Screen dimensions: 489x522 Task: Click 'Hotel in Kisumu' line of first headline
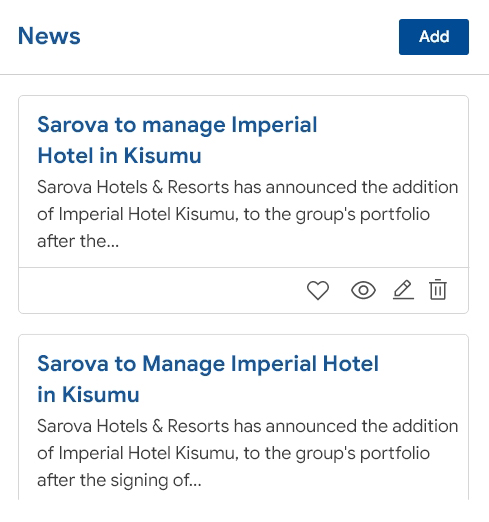(119, 156)
